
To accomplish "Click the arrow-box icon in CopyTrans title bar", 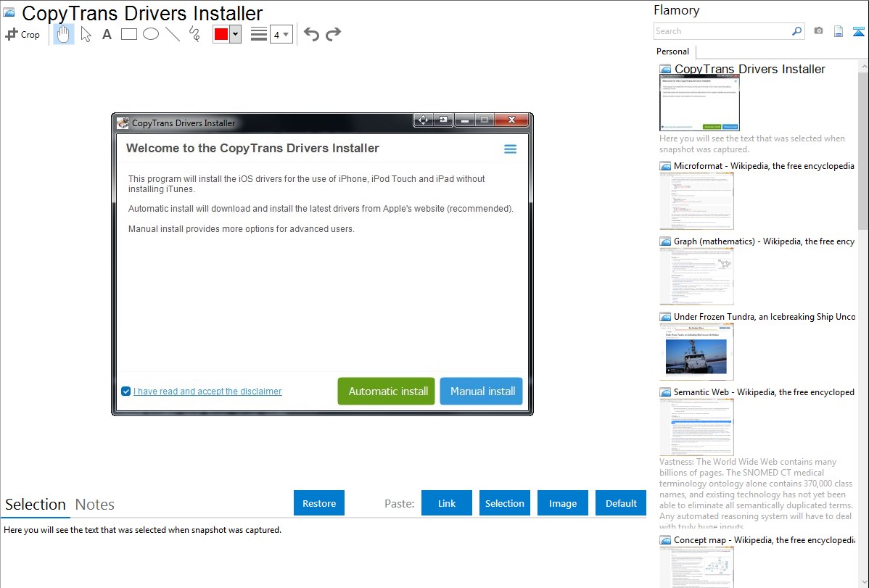I will click(x=443, y=120).
